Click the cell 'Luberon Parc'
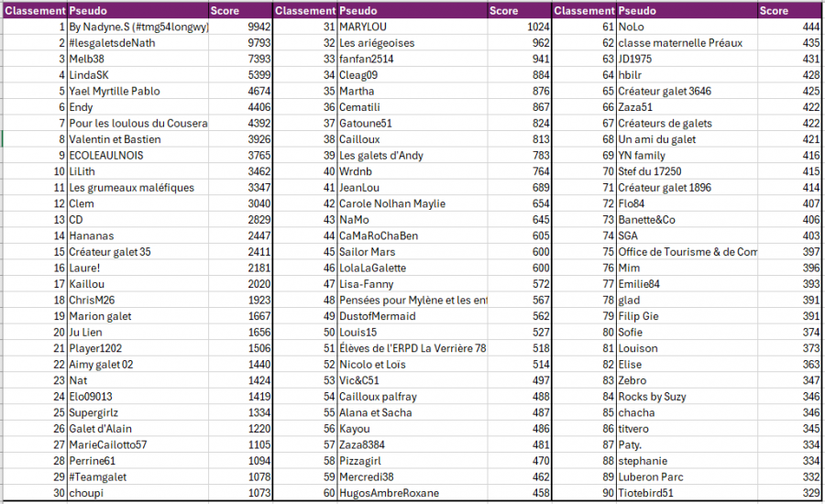Image resolution: width=825 pixels, height=504 pixels. 687,477
